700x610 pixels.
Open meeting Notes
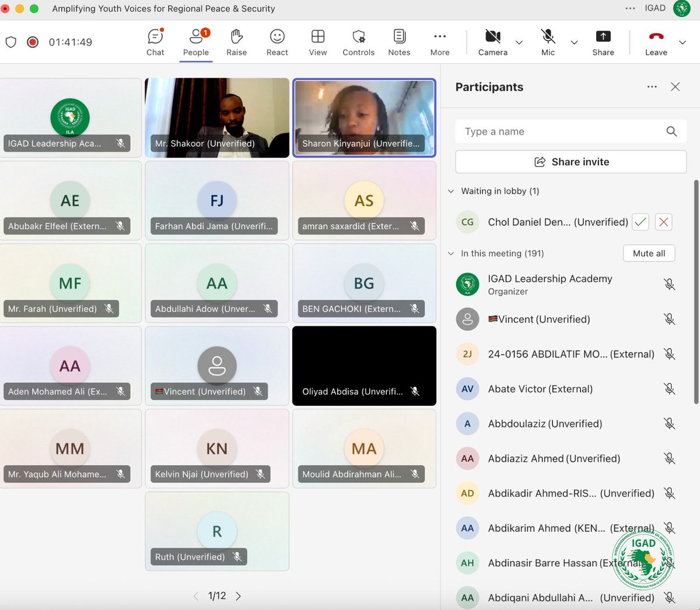click(x=400, y=43)
